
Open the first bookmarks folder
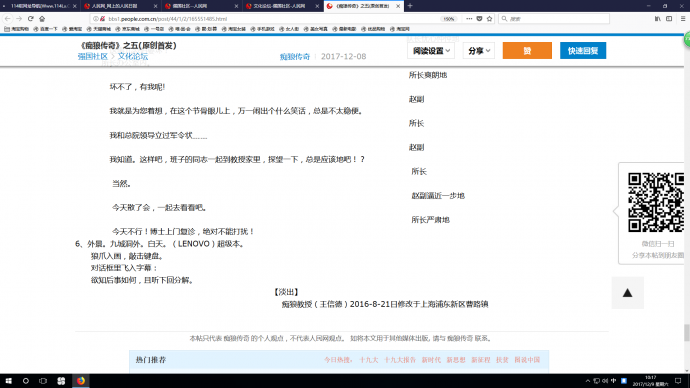tap(16, 29)
